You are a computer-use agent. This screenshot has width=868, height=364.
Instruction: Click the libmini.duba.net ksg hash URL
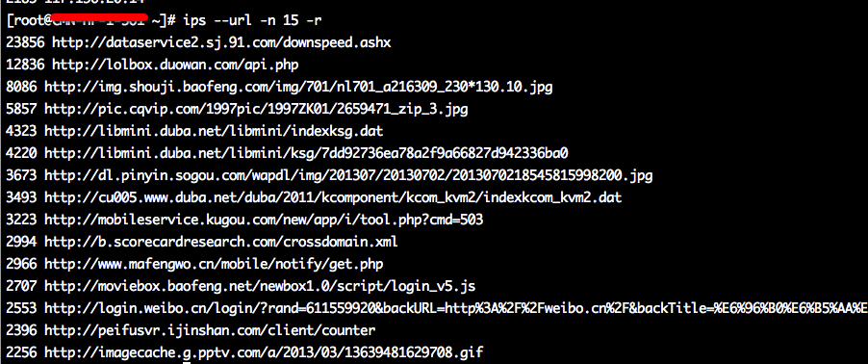click(307, 154)
